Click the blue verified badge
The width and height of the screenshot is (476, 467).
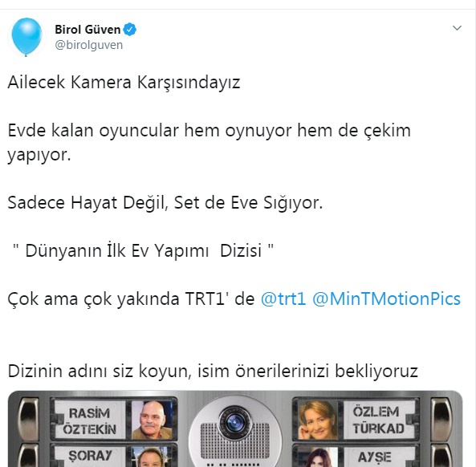pyautogui.click(x=130, y=30)
